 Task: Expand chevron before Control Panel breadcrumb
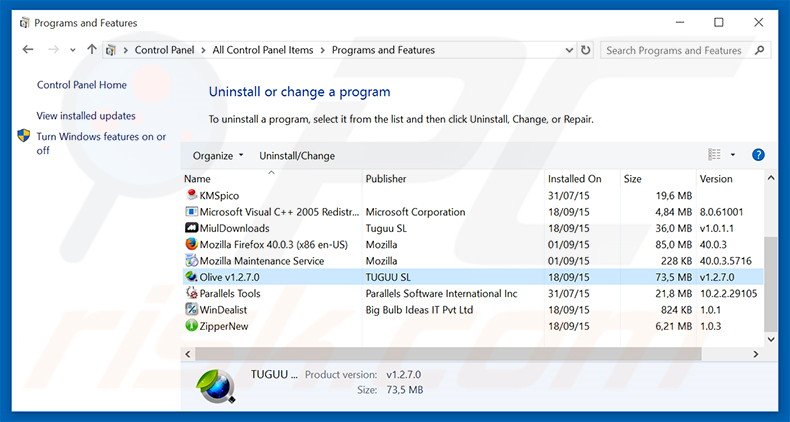[x=125, y=50]
